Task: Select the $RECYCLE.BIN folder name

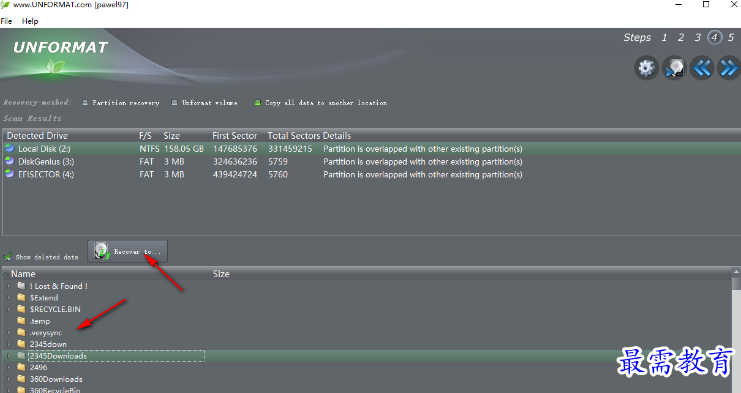Action: 55,309
